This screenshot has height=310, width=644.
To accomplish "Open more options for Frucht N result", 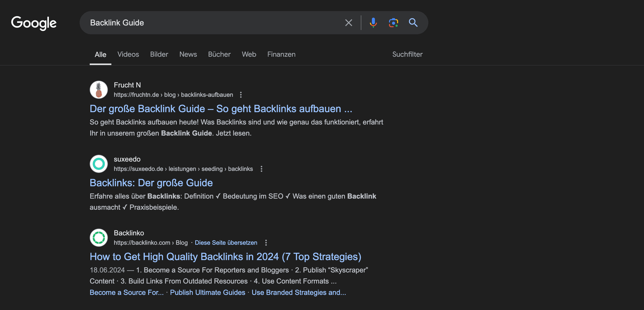I will (x=241, y=95).
